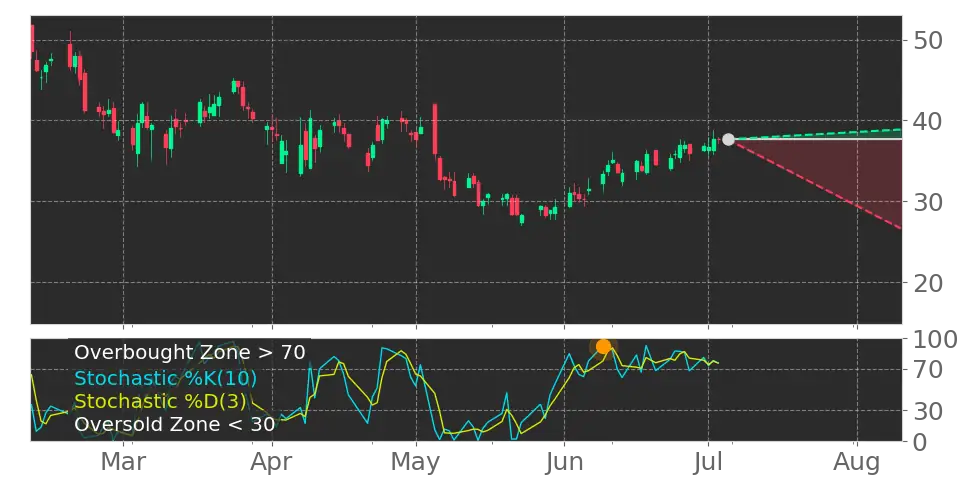This screenshot has height=486, width=972.
Task: Click the 'Mar' date axis label
Action: (x=123, y=462)
